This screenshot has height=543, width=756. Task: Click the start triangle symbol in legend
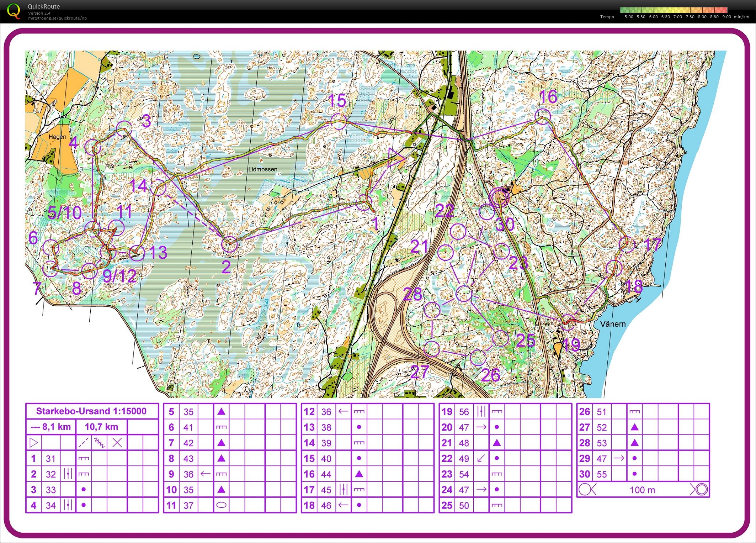coord(33,442)
